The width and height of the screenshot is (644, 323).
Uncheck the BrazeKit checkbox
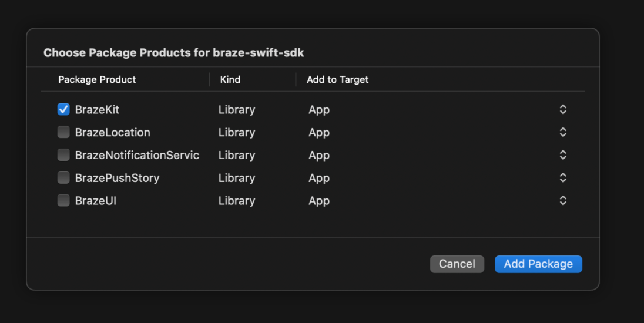point(63,109)
